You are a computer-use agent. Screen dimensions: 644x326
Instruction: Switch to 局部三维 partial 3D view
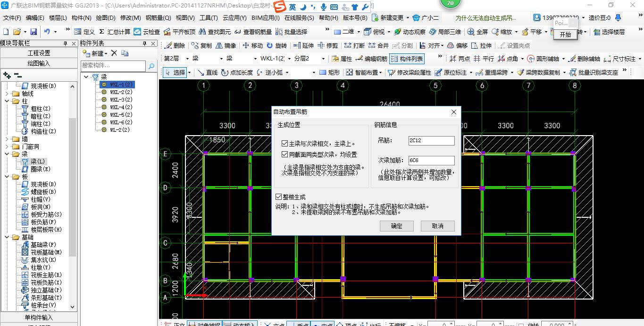445,32
